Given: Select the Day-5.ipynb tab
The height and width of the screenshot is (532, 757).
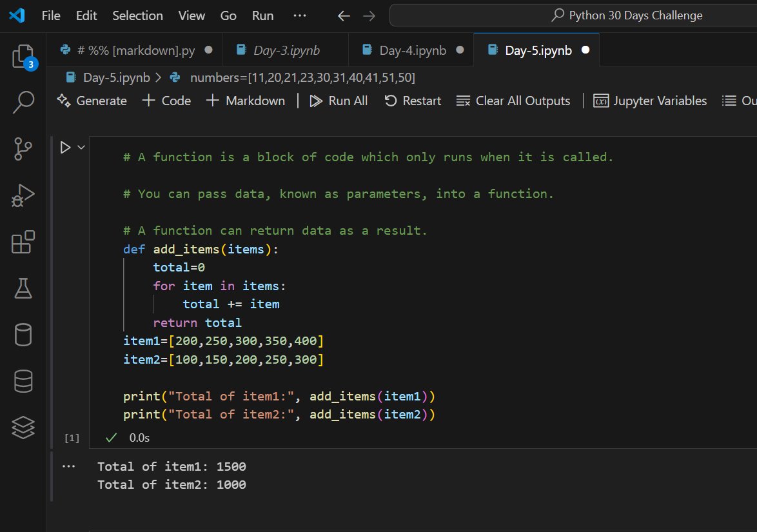Looking at the screenshot, I should 536,50.
